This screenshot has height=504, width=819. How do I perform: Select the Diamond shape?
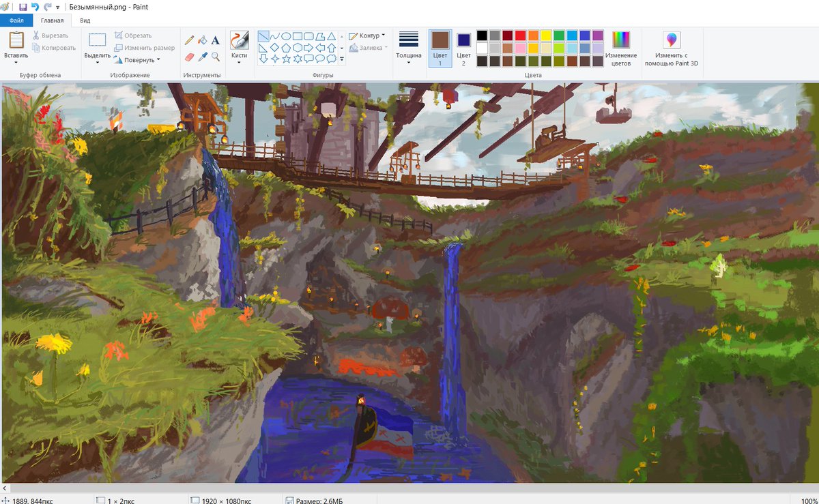point(275,48)
